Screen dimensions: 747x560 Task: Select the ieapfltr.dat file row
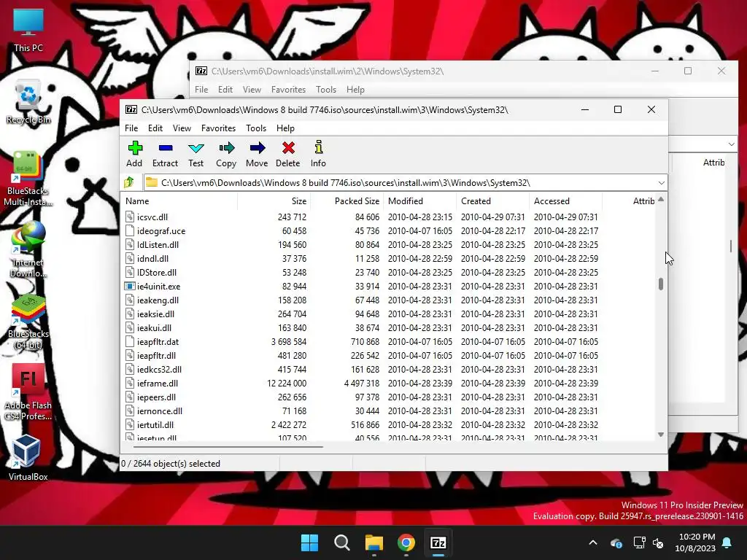click(x=389, y=342)
